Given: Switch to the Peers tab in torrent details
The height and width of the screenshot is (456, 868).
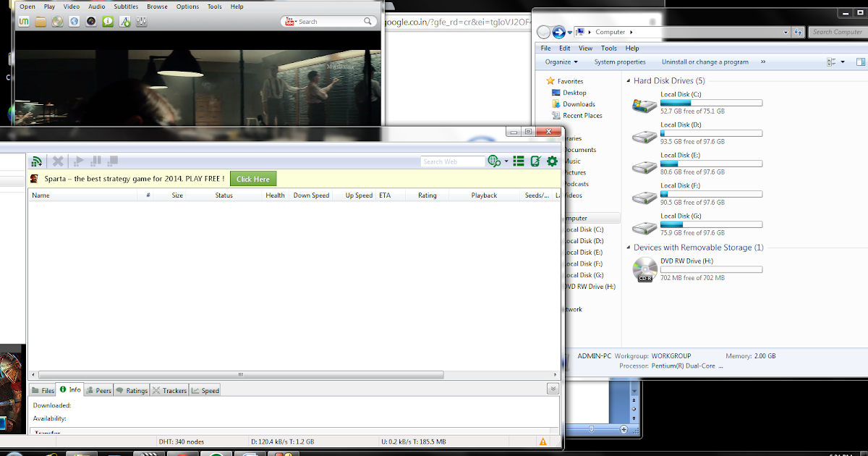Looking at the screenshot, I should pos(98,390).
